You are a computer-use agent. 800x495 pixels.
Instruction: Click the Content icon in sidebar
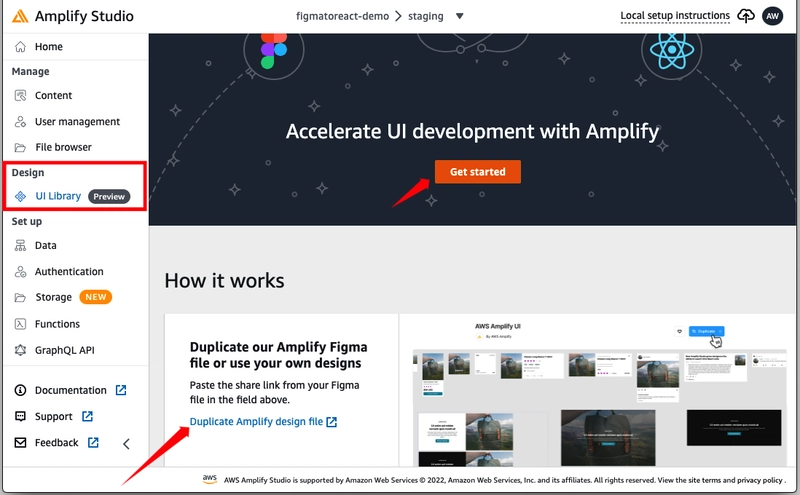click(x=20, y=95)
